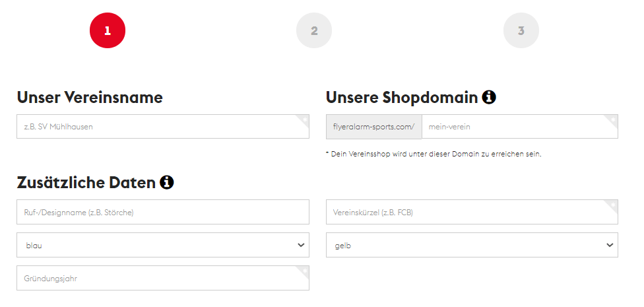Click the required-star corner of Vereinsname field
This screenshot has width=644, height=307.
click(304, 119)
